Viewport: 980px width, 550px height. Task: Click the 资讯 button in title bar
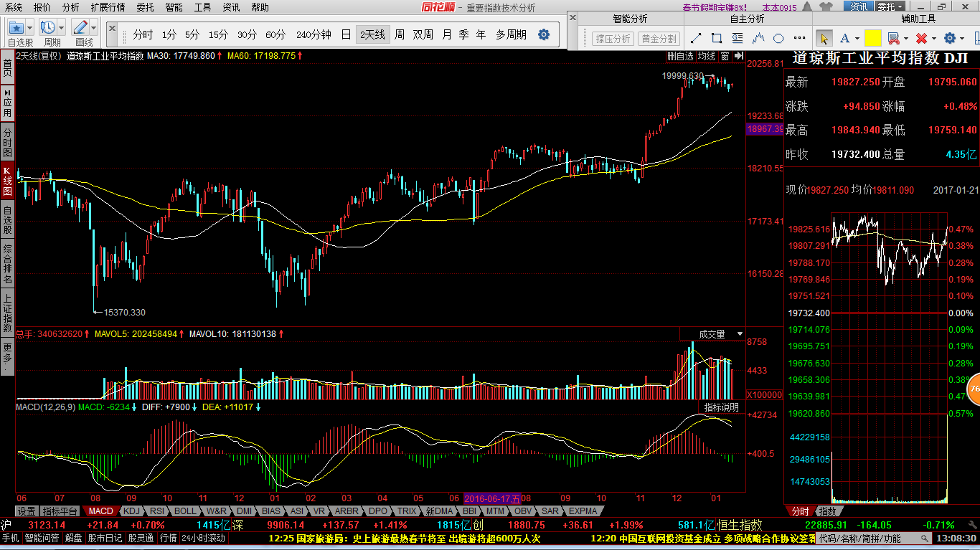(858, 7)
